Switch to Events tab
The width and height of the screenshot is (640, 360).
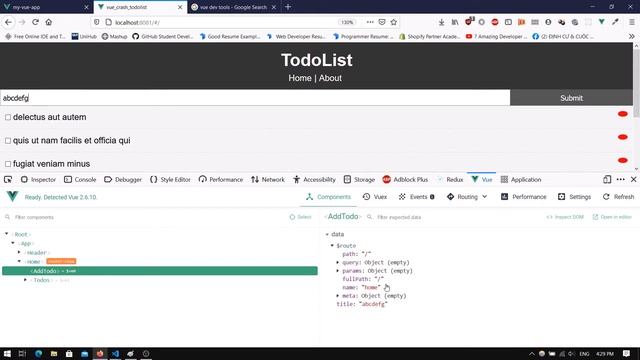click(x=416, y=197)
